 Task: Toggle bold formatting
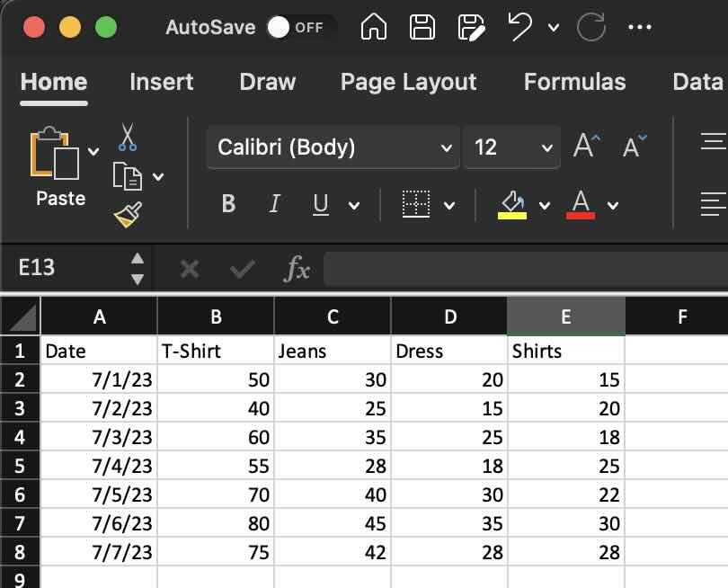point(228,203)
